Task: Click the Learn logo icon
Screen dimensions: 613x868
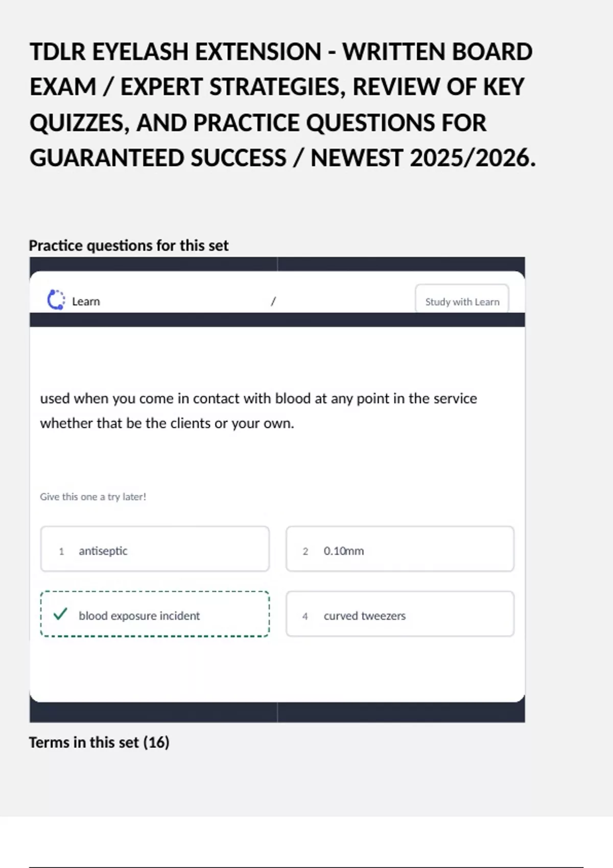Action: 56,300
